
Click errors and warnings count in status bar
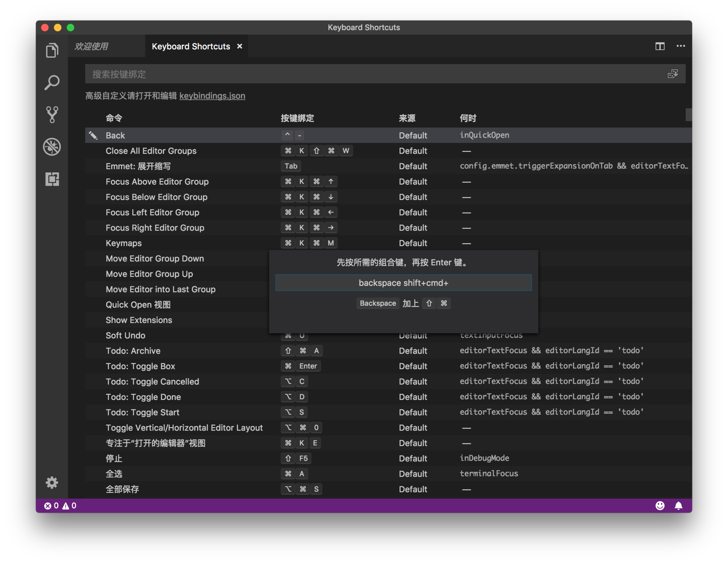click(60, 506)
